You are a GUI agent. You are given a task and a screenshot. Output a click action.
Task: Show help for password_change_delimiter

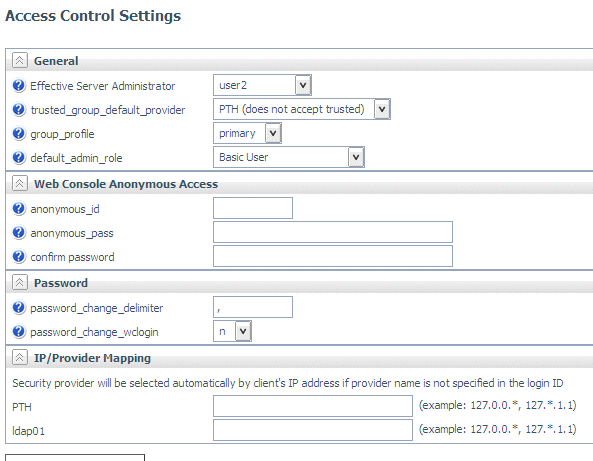click(x=19, y=307)
